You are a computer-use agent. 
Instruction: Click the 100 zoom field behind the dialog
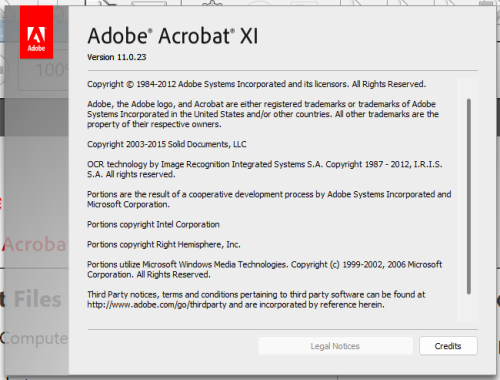43,70
